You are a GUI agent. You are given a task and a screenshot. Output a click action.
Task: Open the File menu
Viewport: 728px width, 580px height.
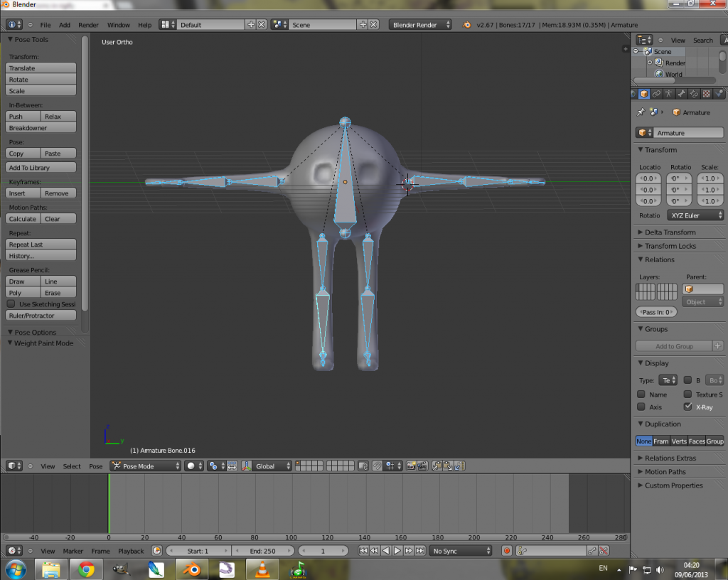tap(45, 25)
